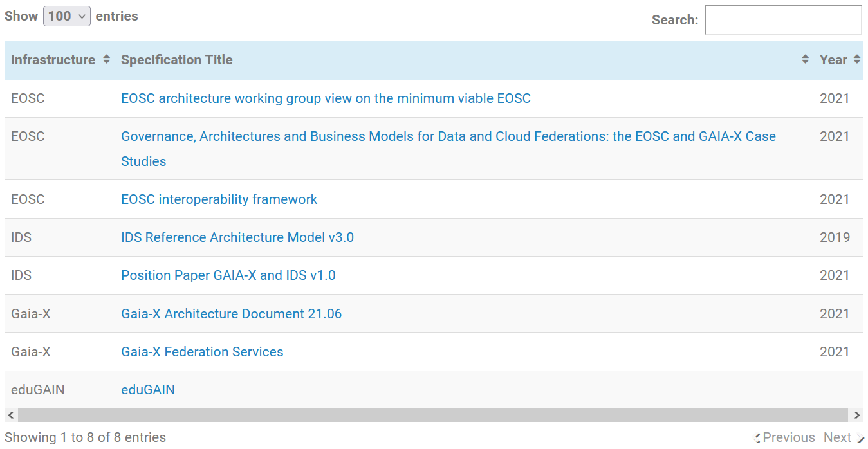Select 2021 year in EOSC interoperability framework row
The width and height of the screenshot is (868, 449).
pyautogui.click(x=835, y=199)
